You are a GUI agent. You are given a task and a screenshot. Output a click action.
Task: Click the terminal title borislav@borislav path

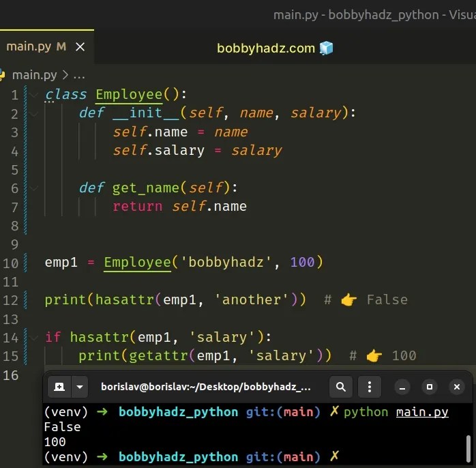click(x=206, y=387)
